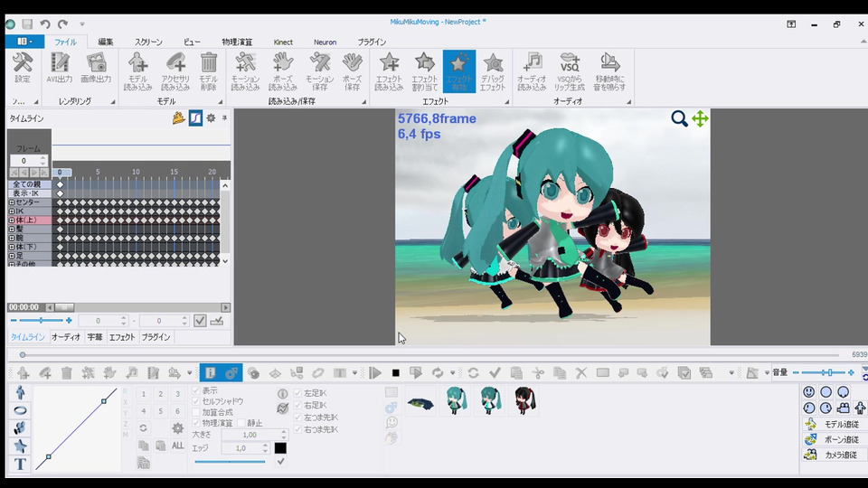Select the star effect mode icon
868x488 pixels.
(x=21, y=446)
